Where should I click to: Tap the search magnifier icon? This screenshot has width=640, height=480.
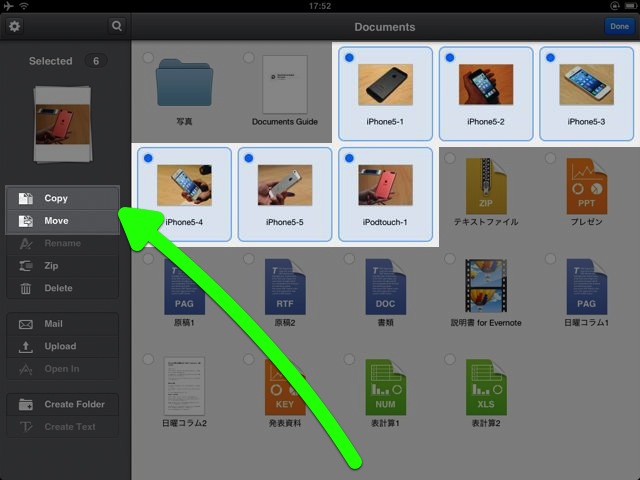(x=117, y=26)
